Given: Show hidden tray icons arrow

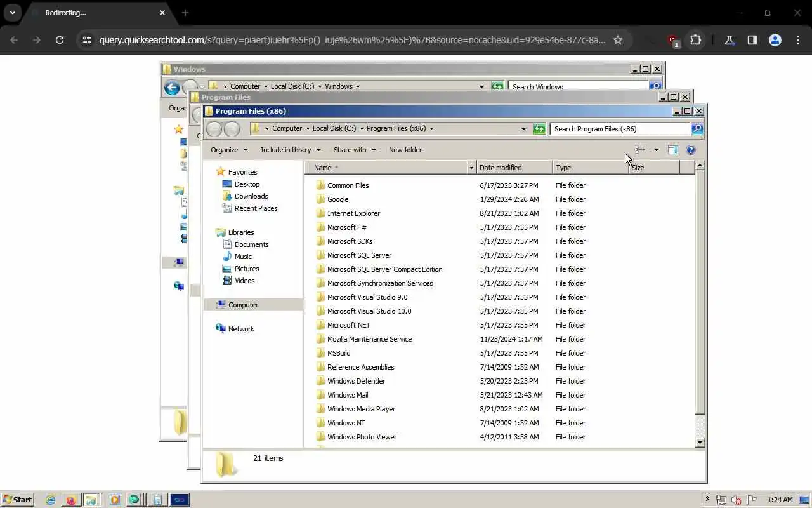Looking at the screenshot, I should click(707, 500).
